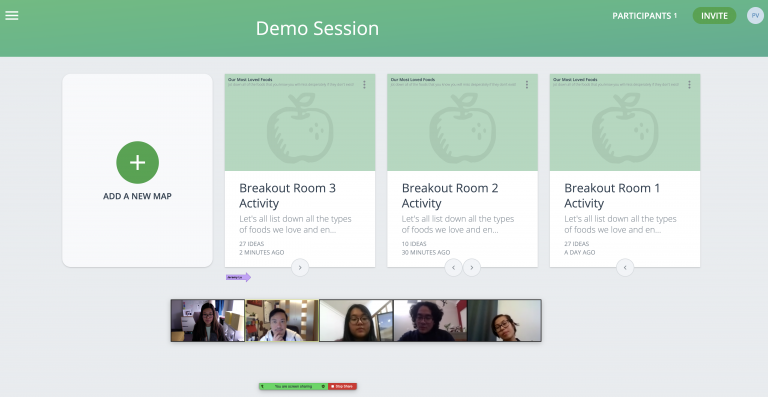Select second video tile with yellow highlight
Image resolution: width=768 pixels, height=397 pixels.
pyautogui.click(x=282, y=321)
